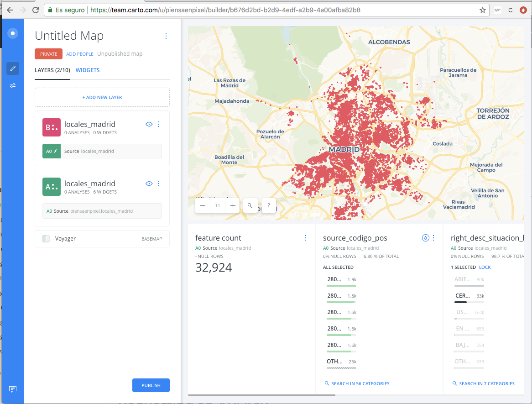Viewport: 532px width, 404px height.
Task: Hide layer B locales_madrid with eye icon
Action: pyautogui.click(x=149, y=124)
